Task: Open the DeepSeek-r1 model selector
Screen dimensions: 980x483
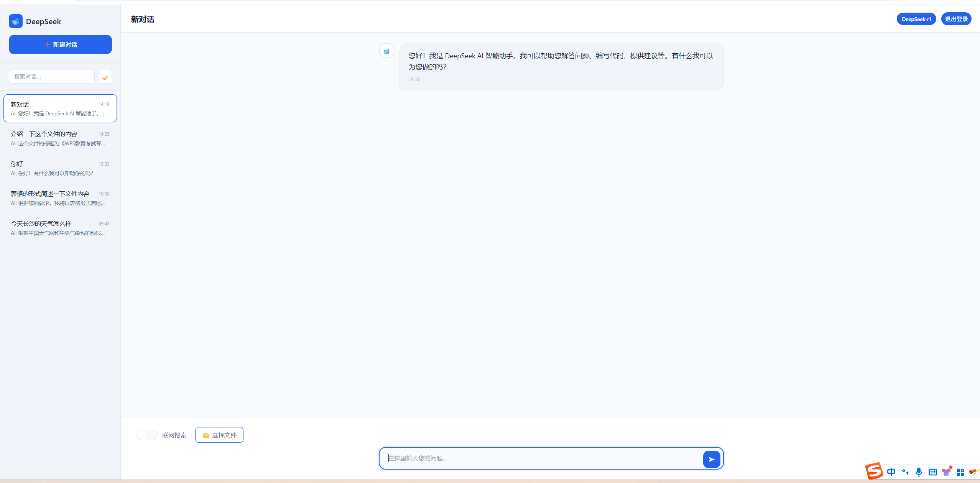Action: (916, 19)
